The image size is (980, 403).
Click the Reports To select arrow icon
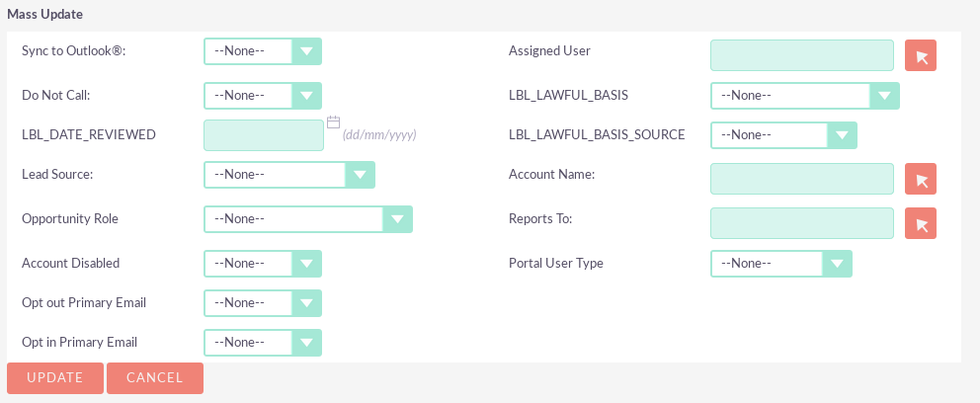tap(921, 224)
